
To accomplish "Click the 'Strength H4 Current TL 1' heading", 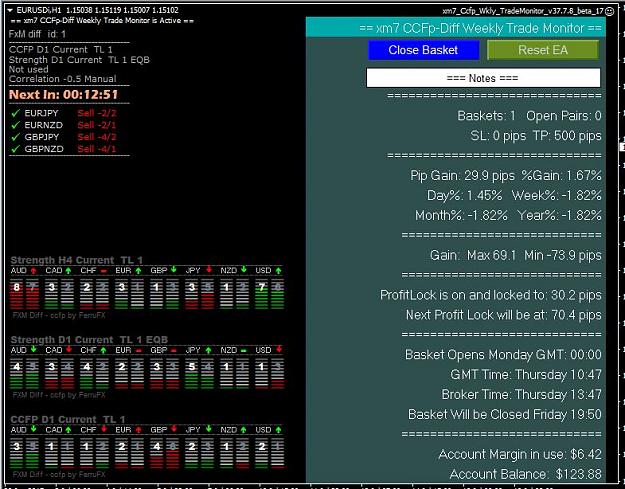I will point(77,260).
